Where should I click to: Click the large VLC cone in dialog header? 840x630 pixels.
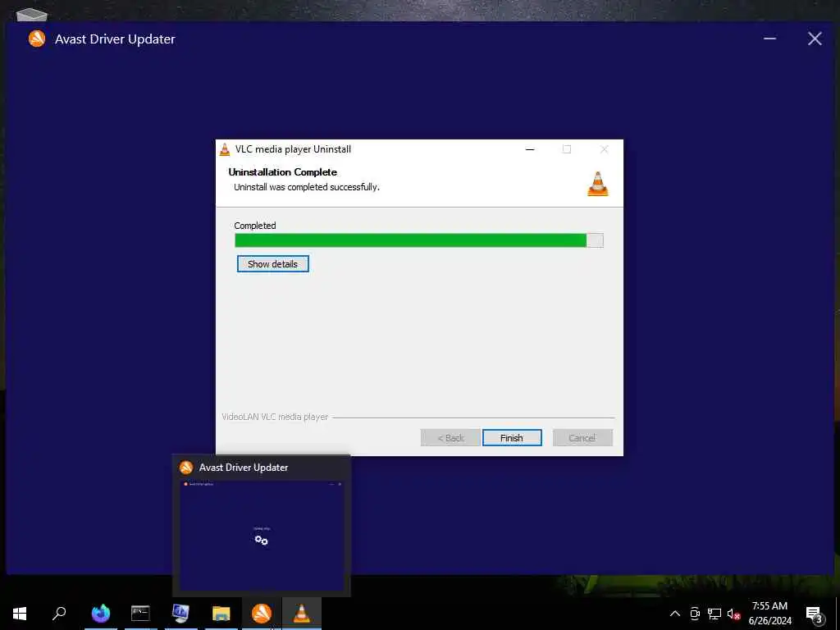point(598,184)
